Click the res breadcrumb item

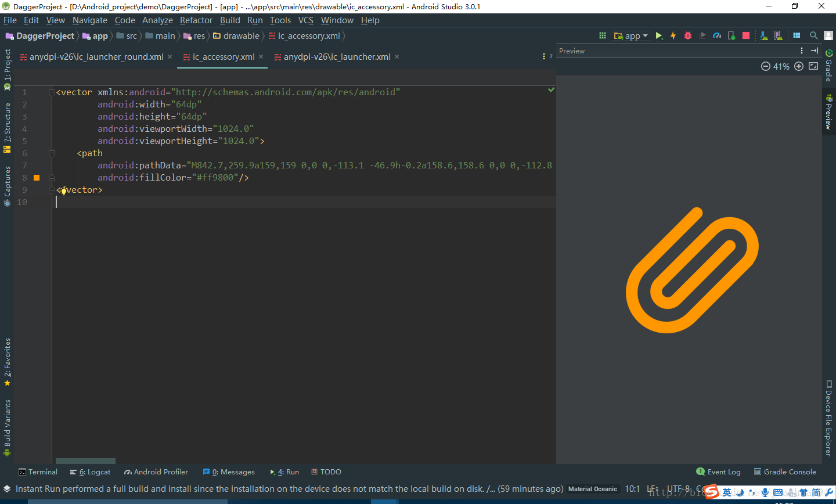194,36
